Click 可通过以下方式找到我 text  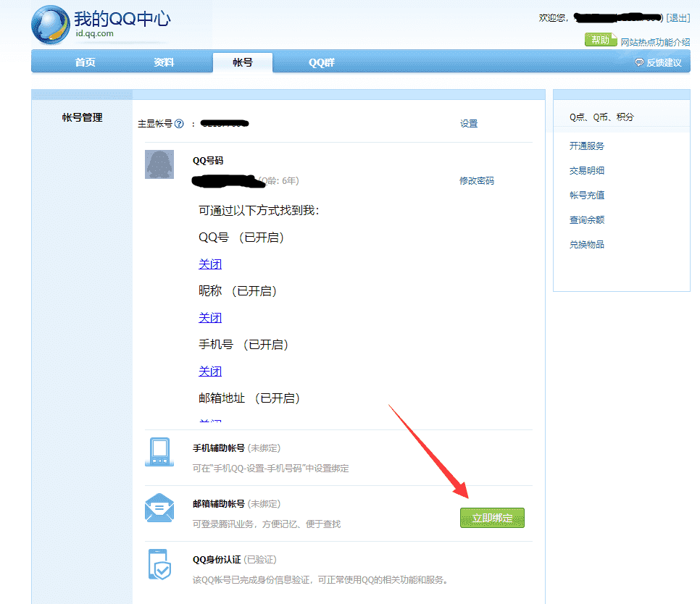coord(259,211)
